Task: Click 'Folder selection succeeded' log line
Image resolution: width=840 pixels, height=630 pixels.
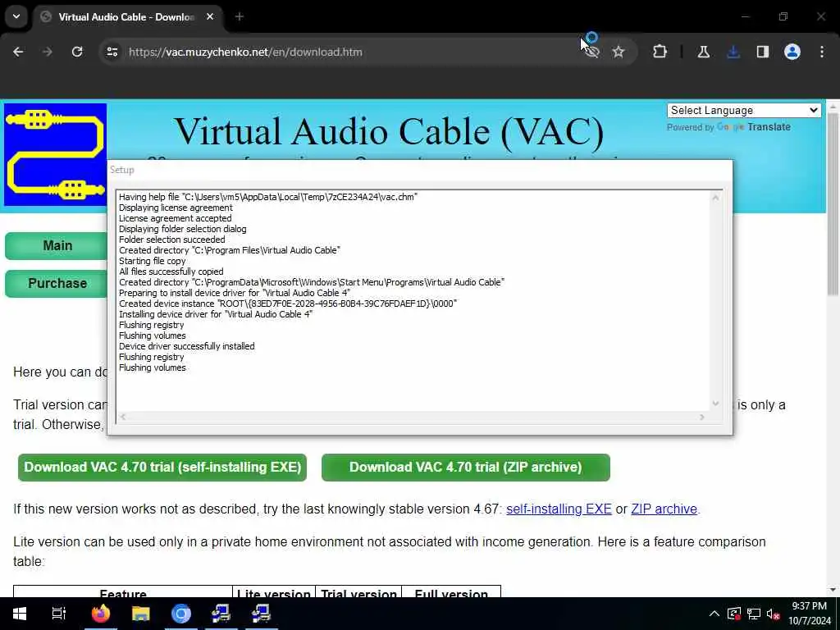Action: coord(172,240)
